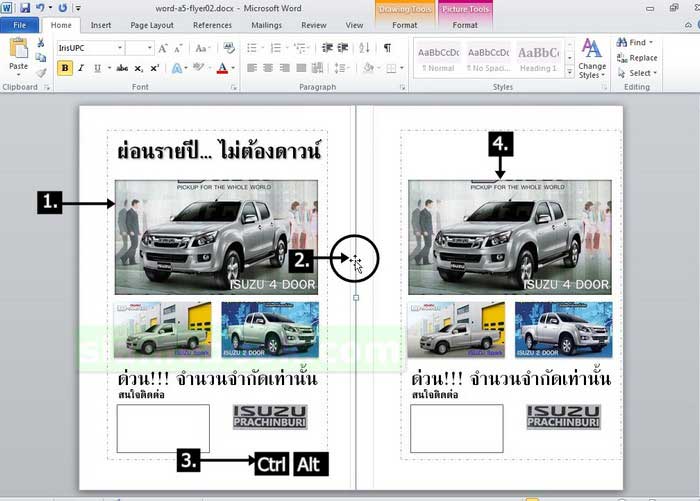
Task: Undo the last action
Action: point(40,8)
